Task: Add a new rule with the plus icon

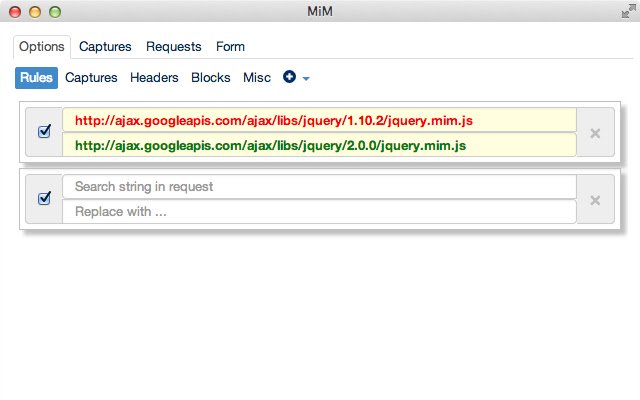Action: pos(289,76)
